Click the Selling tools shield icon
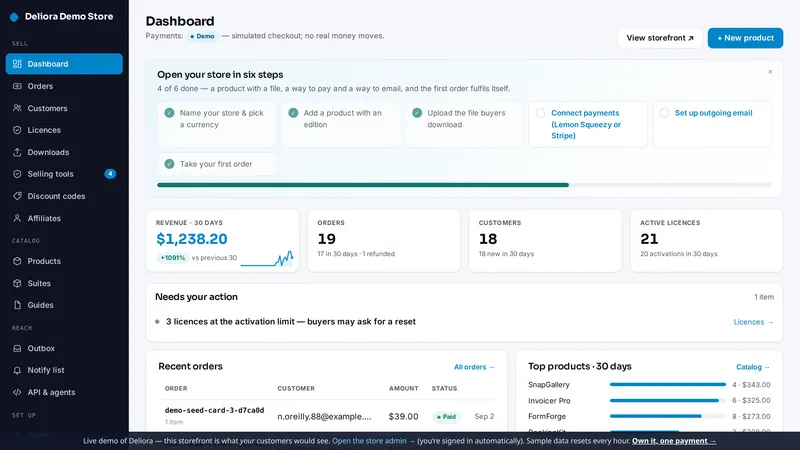 pyautogui.click(x=17, y=174)
